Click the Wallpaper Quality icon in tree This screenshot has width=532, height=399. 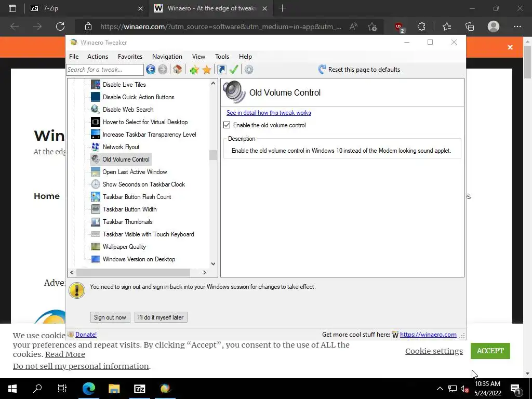(x=96, y=247)
